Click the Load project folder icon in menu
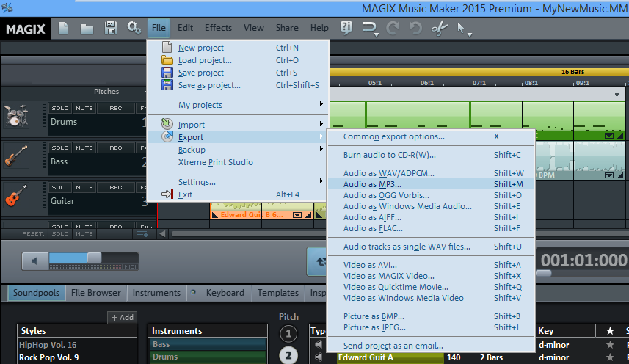Viewport: 629px width, 364px height. (167, 60)
